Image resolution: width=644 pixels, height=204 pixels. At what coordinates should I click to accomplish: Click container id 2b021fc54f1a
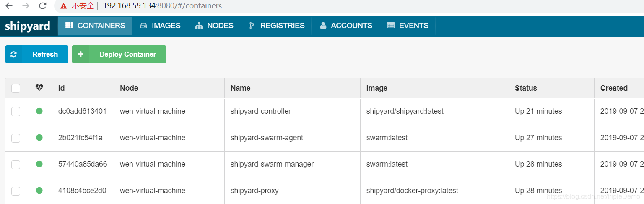80,138
